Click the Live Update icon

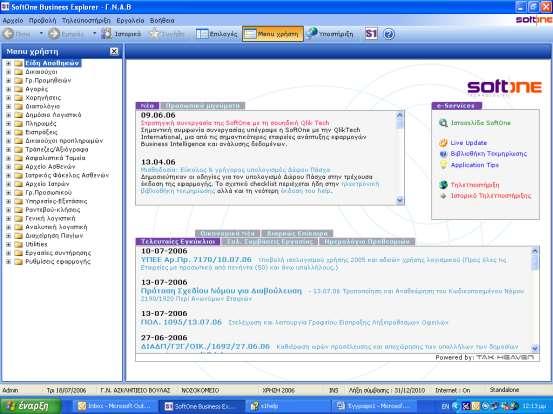[x=443, y=143]
